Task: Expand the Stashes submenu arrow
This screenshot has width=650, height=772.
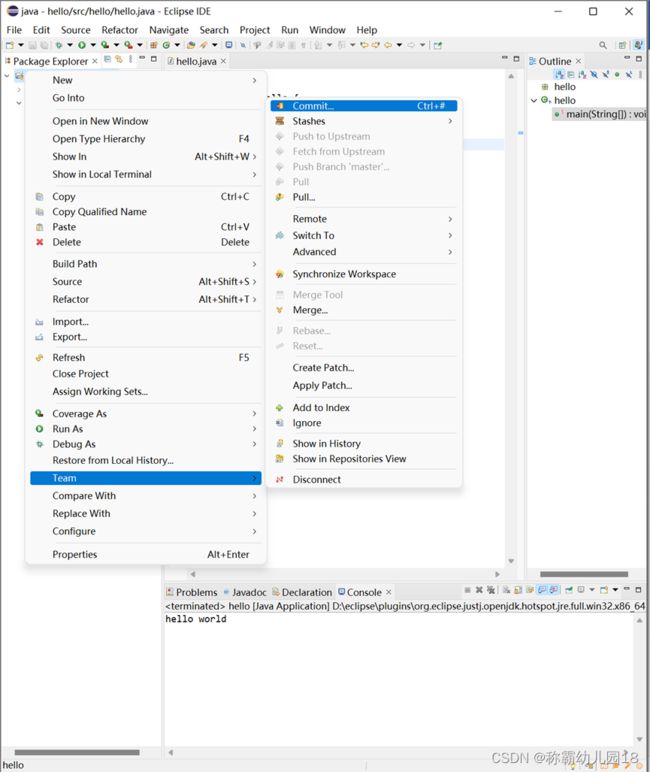Action: click(450, 121)
